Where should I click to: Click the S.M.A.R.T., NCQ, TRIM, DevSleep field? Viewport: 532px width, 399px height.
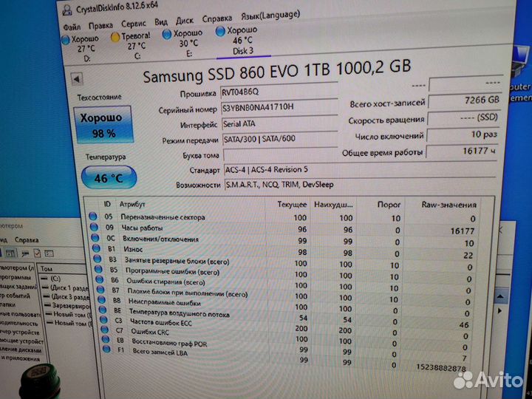[361, 185]
